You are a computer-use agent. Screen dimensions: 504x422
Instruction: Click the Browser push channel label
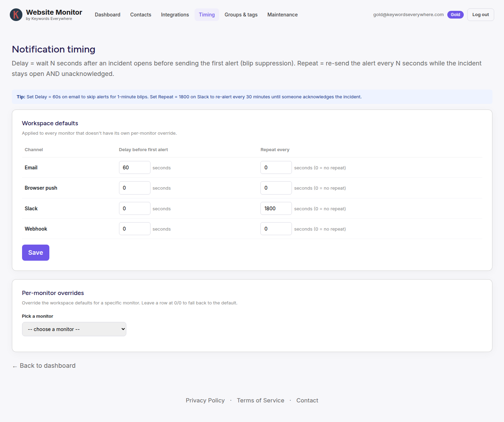point(41,188)
